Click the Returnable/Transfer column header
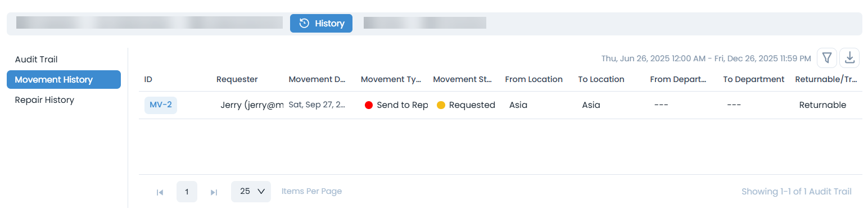 tap(826, 79)
